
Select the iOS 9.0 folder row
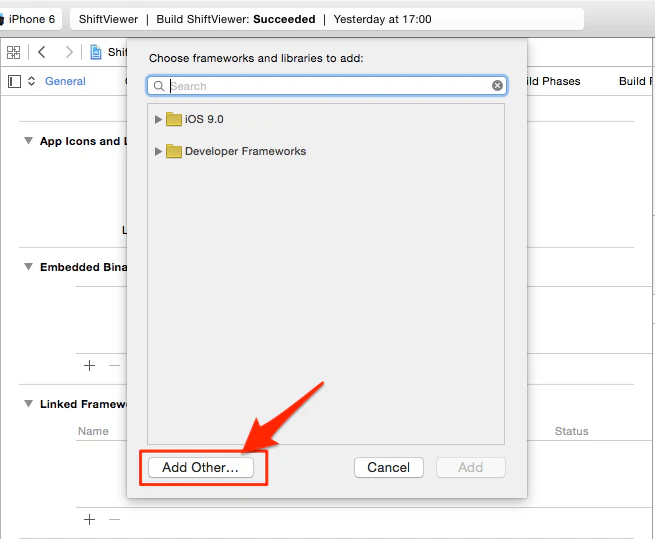point(326,119)
